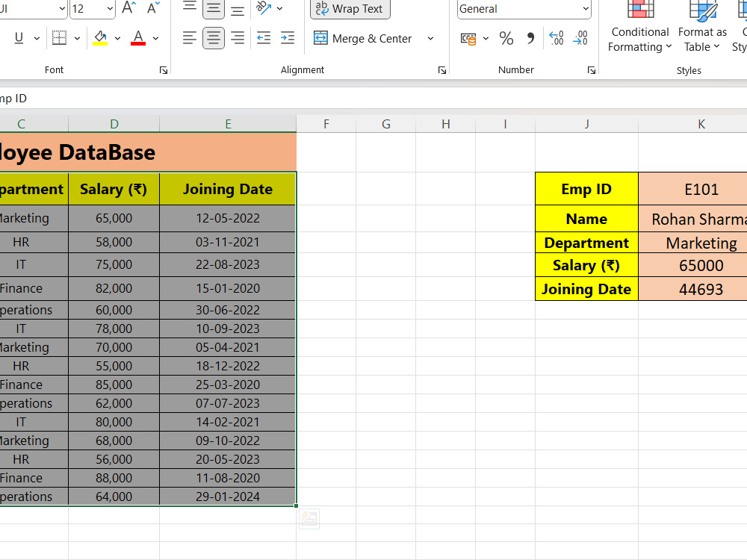Click Accounting Number Format icon
This screenshot has width=747, height=560.
point(468,39)
